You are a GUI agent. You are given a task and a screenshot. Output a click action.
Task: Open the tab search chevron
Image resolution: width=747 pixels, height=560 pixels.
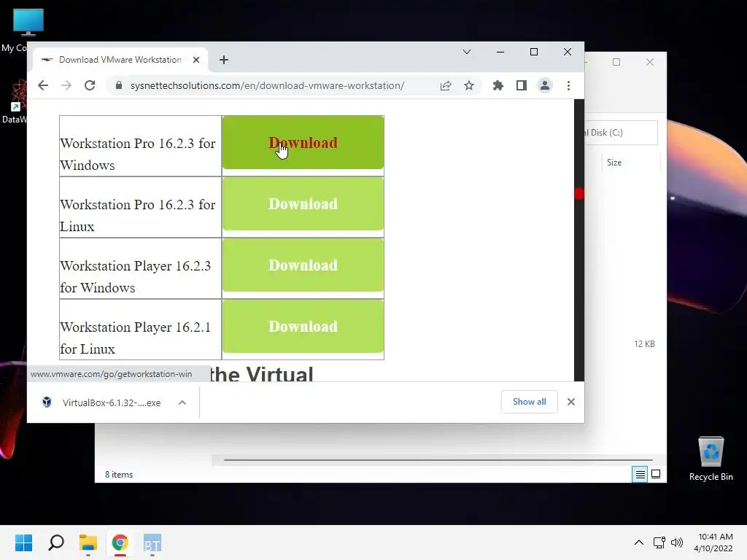click(x=467, y=52)
